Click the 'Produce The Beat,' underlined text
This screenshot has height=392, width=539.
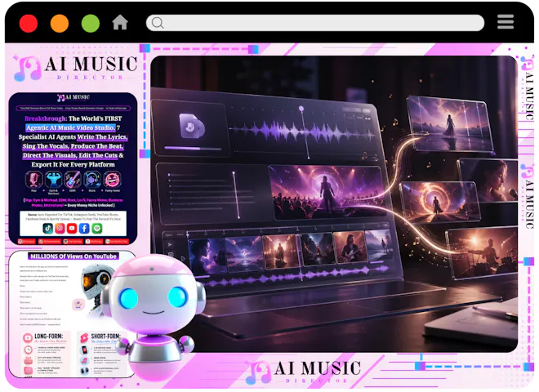(x=97, y=146)
